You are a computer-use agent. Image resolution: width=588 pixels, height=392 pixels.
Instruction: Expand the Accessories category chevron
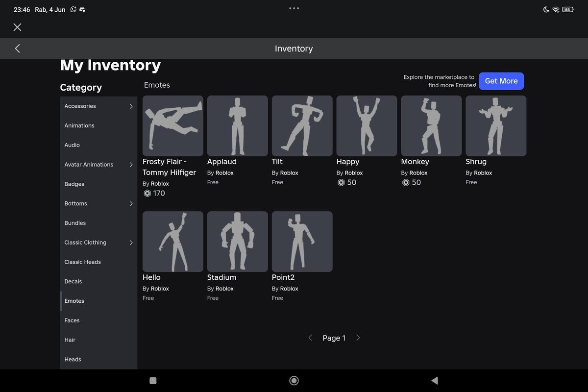[131, 106]
